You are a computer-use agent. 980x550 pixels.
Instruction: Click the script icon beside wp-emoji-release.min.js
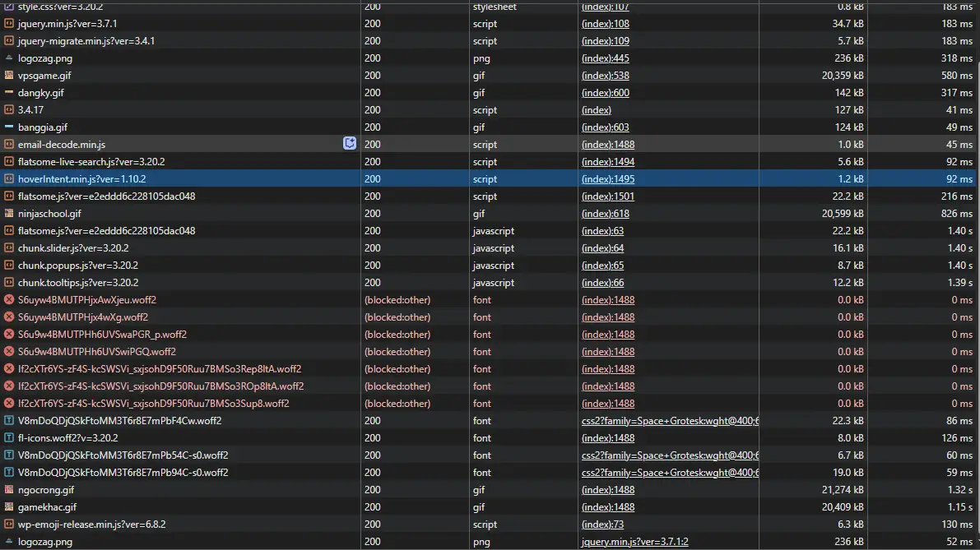9,525
